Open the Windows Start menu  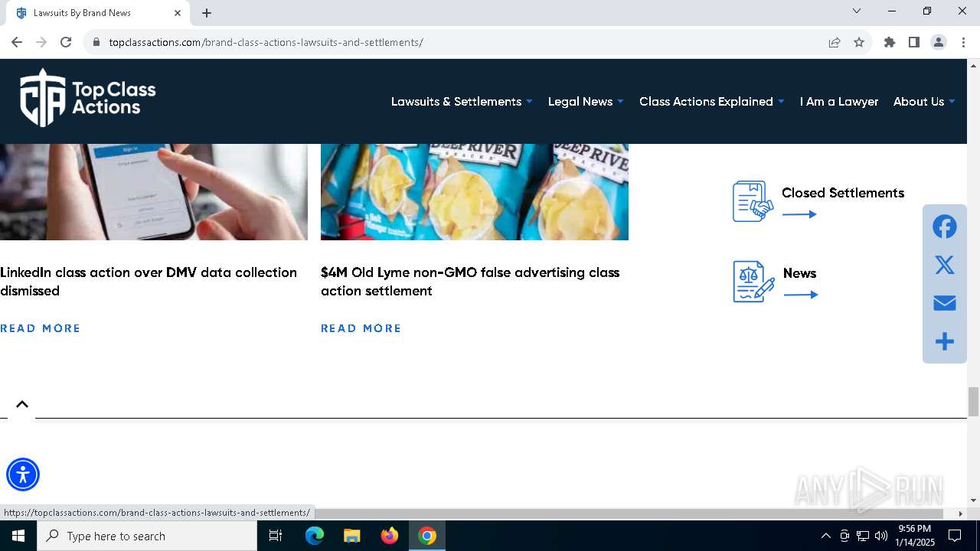tap(18, 536)
